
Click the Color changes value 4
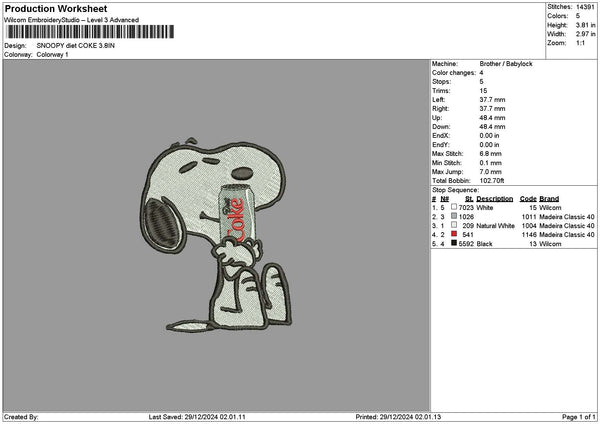pos(481,73)
